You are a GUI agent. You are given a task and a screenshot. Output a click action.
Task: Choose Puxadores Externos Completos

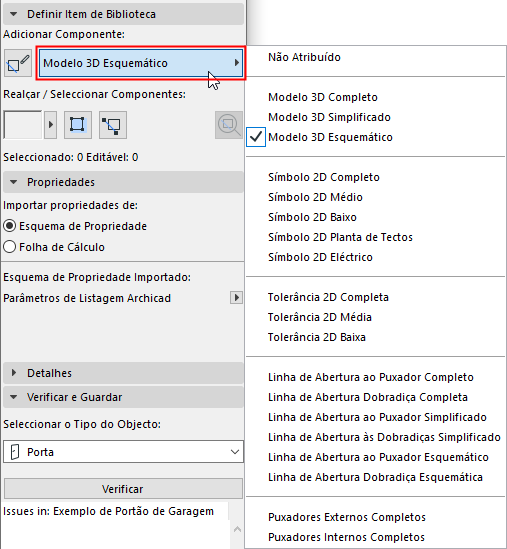pos(376,517)
